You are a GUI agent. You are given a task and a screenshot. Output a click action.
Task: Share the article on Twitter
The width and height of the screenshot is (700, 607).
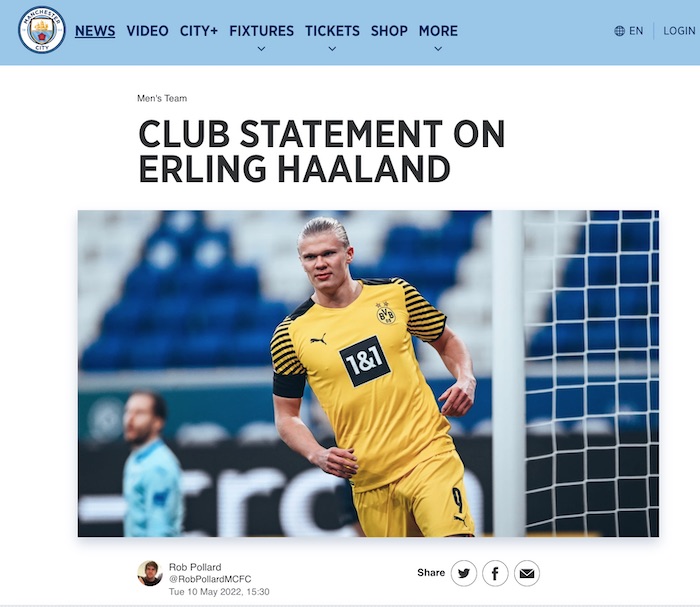click(x=464, y=573)
